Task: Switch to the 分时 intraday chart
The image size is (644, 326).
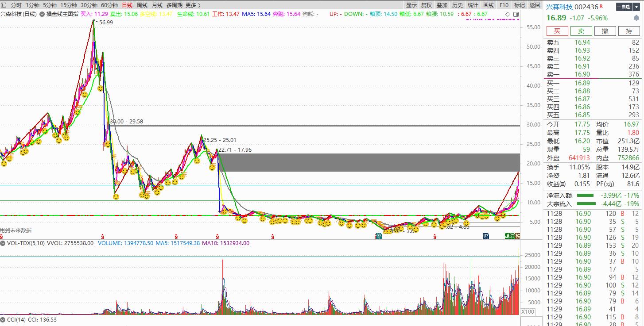Action: point(16,5)
